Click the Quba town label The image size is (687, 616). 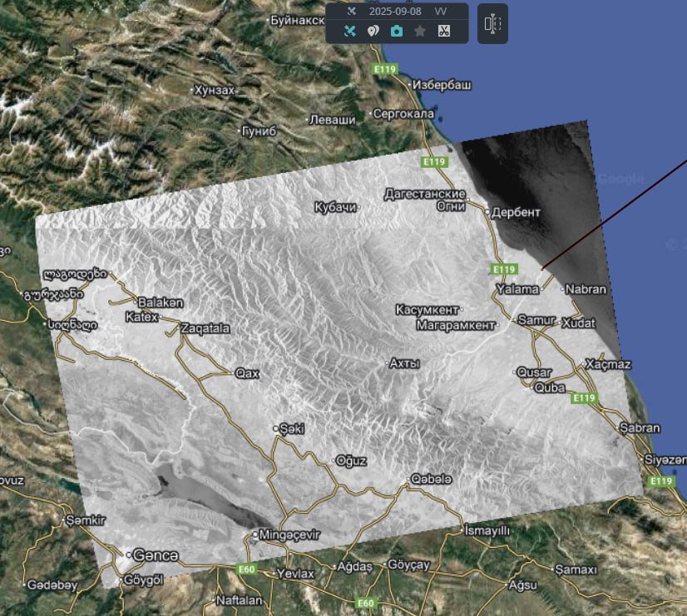click(x=550, y=387)
